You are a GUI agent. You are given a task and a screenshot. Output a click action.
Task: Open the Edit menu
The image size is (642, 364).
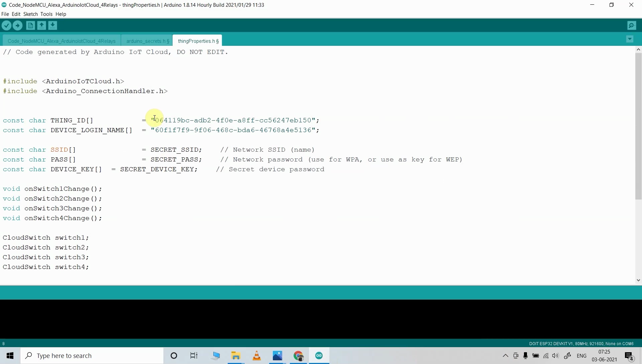[16, 14]
